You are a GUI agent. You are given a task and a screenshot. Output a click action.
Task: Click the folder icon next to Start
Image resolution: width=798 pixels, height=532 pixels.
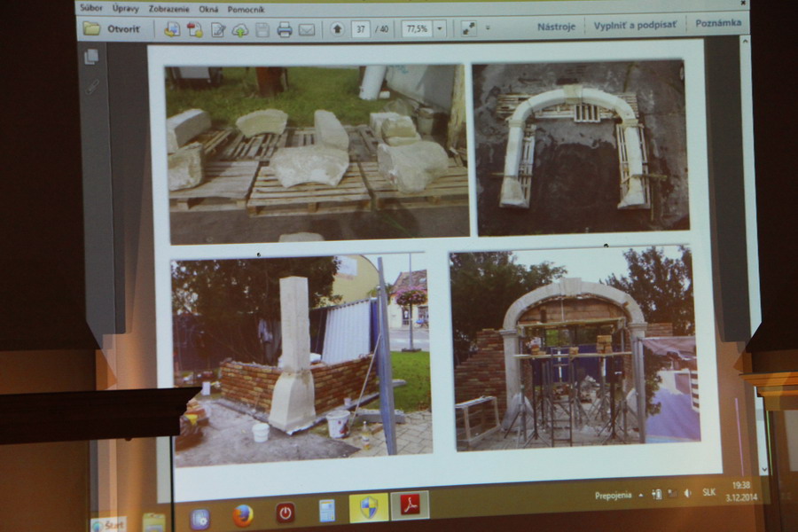point(153,524)
